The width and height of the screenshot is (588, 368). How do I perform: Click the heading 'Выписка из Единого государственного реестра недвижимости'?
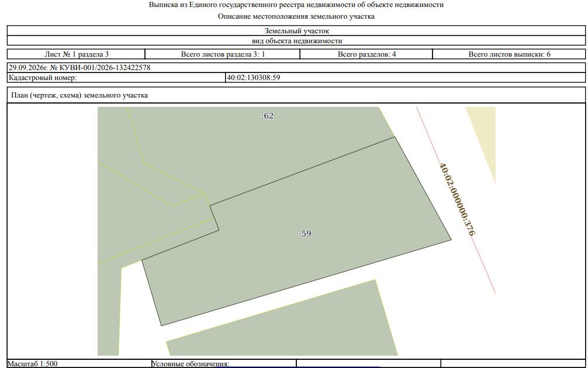coord(296,5)
